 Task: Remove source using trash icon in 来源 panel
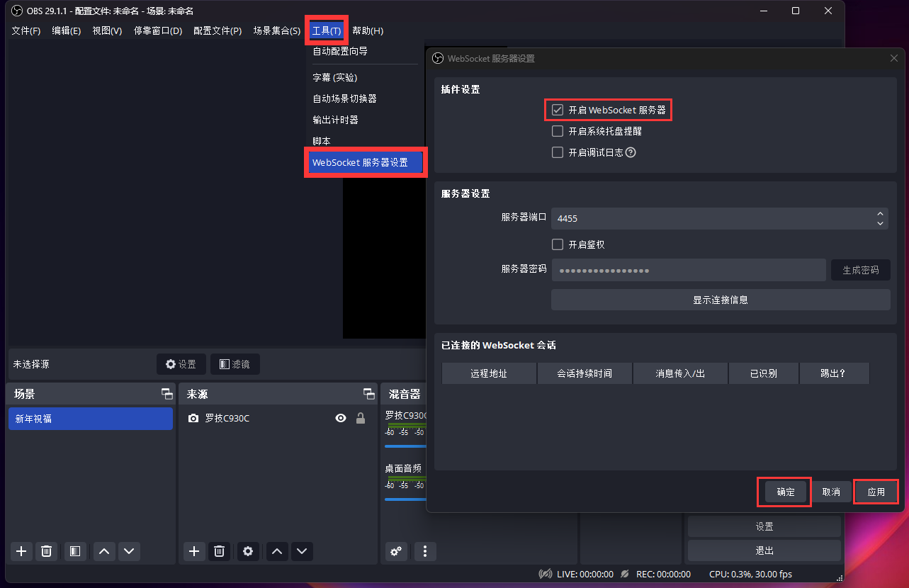(x=220, y=551)
